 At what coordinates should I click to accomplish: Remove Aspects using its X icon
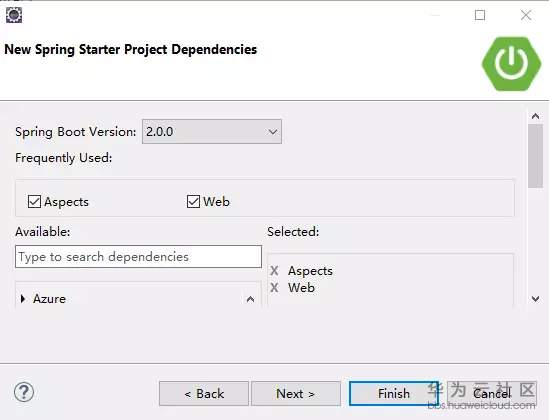274,271
